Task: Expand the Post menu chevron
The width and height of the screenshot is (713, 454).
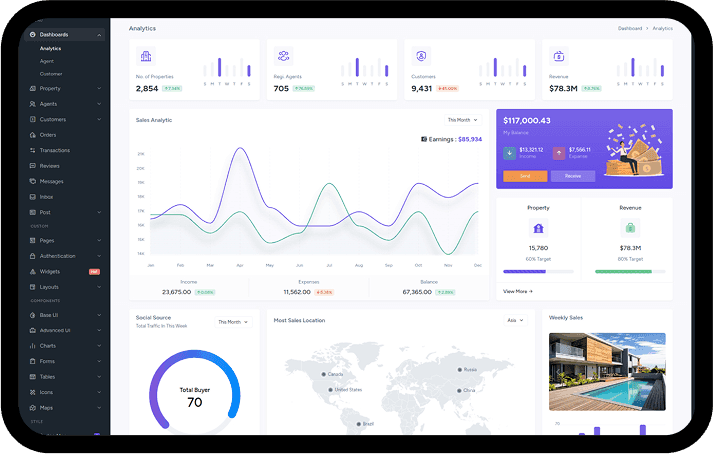Action: 99,212
